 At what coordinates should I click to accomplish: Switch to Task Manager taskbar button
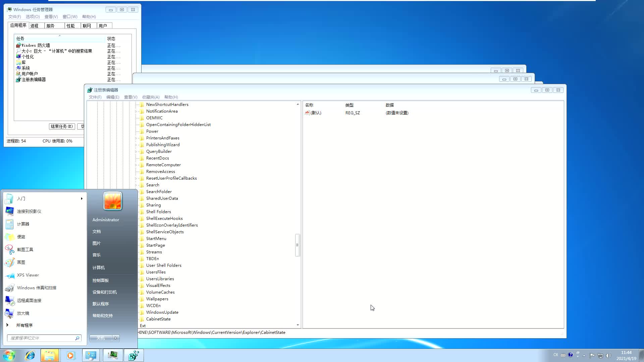coord(113,355)
